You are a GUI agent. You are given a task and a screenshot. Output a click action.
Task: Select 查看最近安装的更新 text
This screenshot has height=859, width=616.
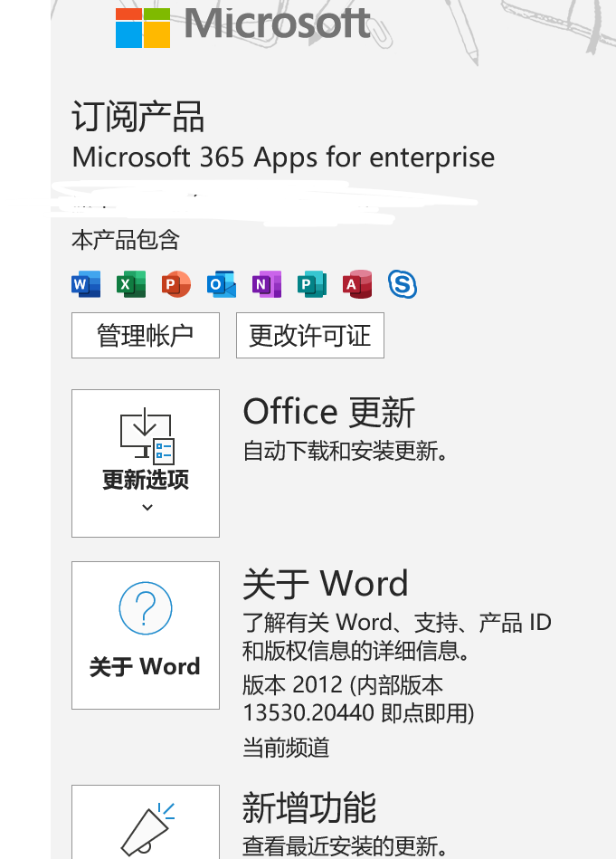(345, 846)
